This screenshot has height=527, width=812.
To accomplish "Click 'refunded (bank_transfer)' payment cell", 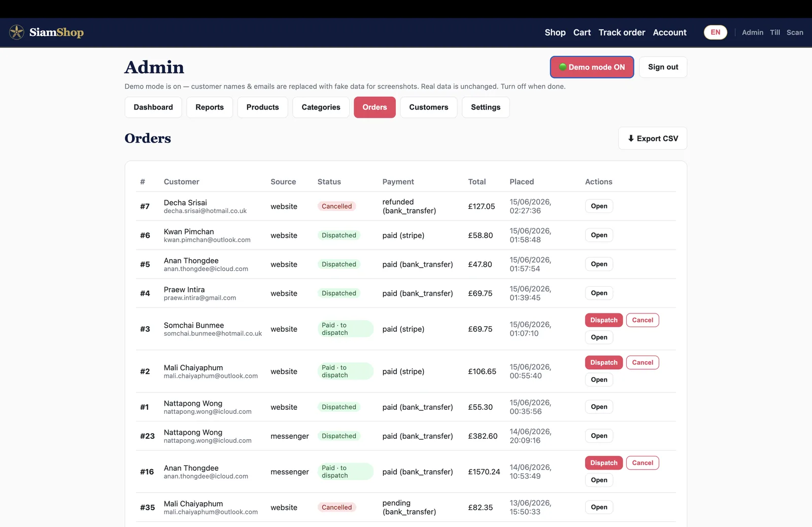I will tap(409, 206).
